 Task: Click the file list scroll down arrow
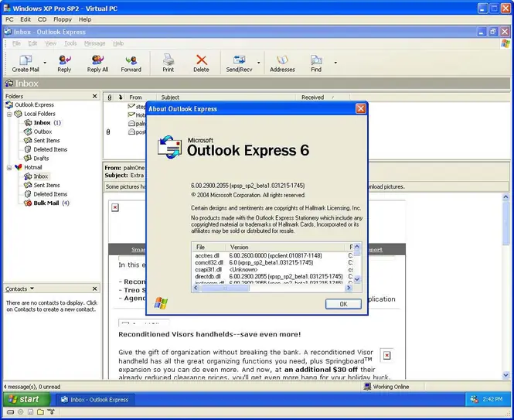click(x=357, y=279)
